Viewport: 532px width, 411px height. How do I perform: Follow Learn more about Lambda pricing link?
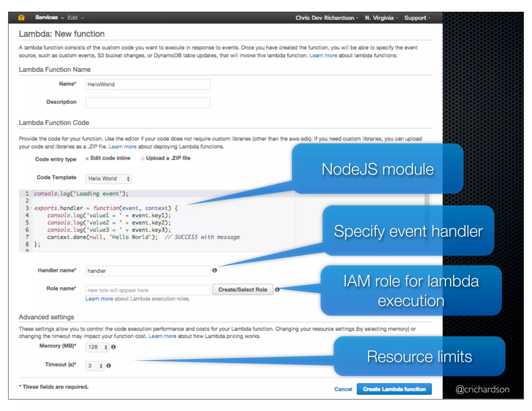[x=162, y=336]
